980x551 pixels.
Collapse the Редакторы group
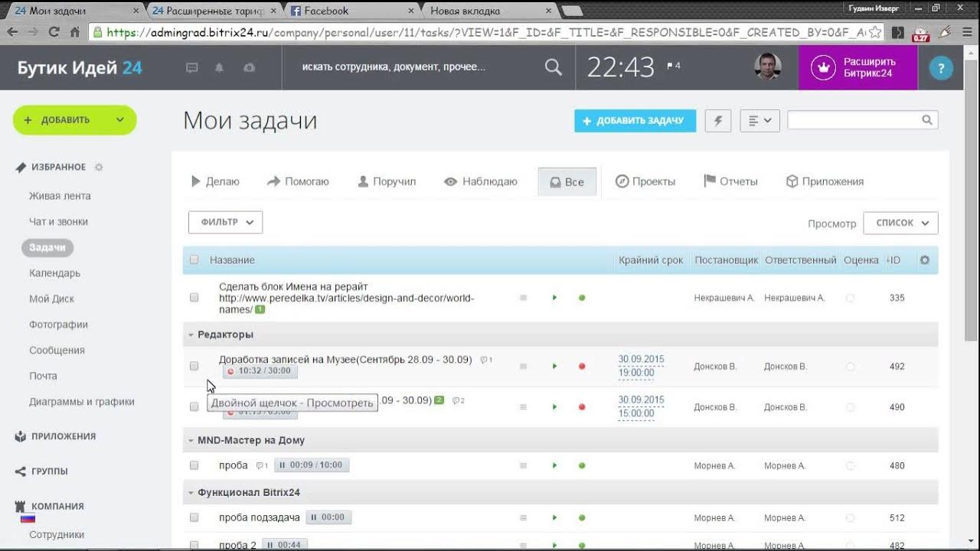click(191, 334)
